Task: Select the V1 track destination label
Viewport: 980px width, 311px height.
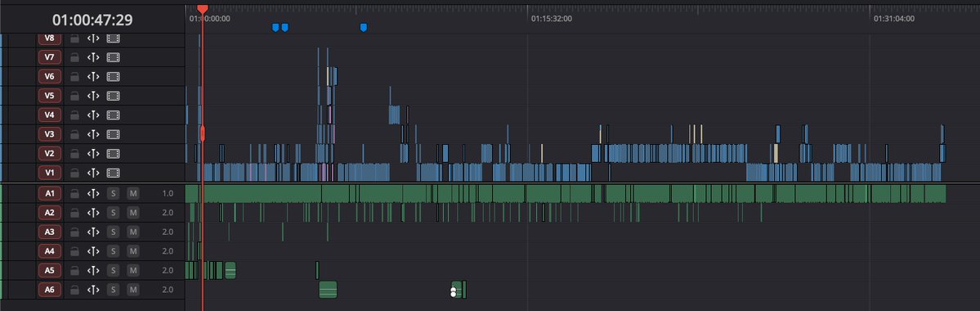Action: 50,173
